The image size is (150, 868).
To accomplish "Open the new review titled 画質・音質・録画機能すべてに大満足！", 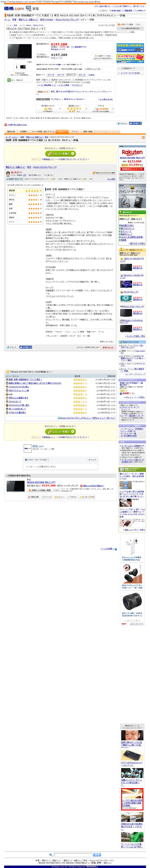I will click(x=25, y=379).
